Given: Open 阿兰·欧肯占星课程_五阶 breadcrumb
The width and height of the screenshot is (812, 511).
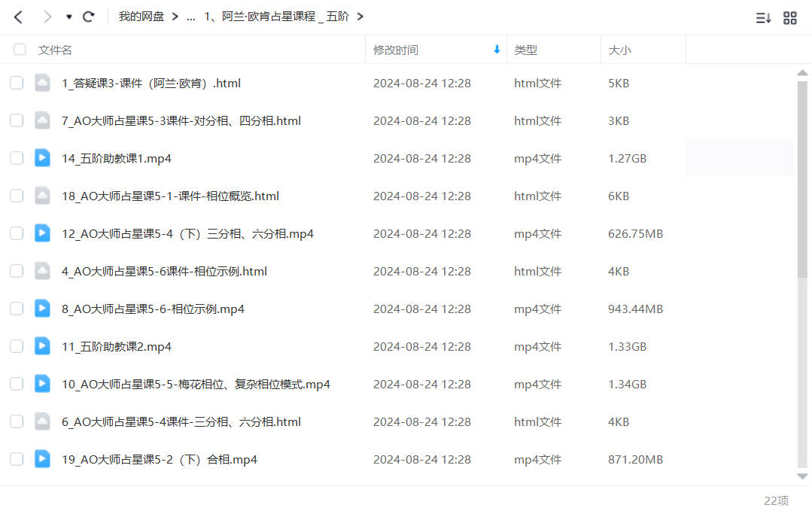Looking at the screenshot, I should pyautogui.click(x=276, y=17).
